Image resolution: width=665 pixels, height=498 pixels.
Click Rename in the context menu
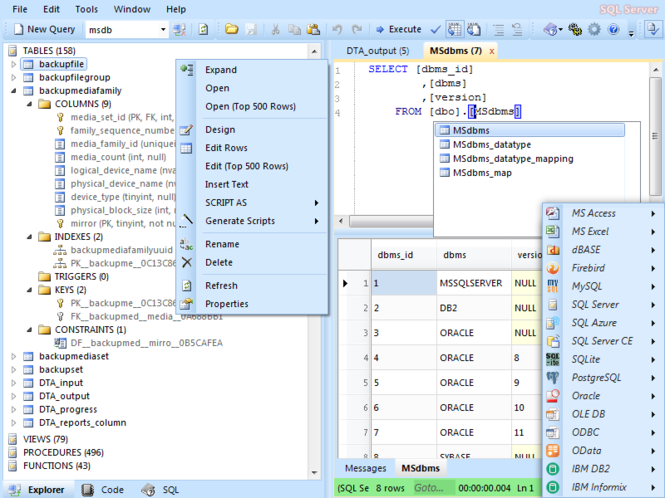click(252, 244)
